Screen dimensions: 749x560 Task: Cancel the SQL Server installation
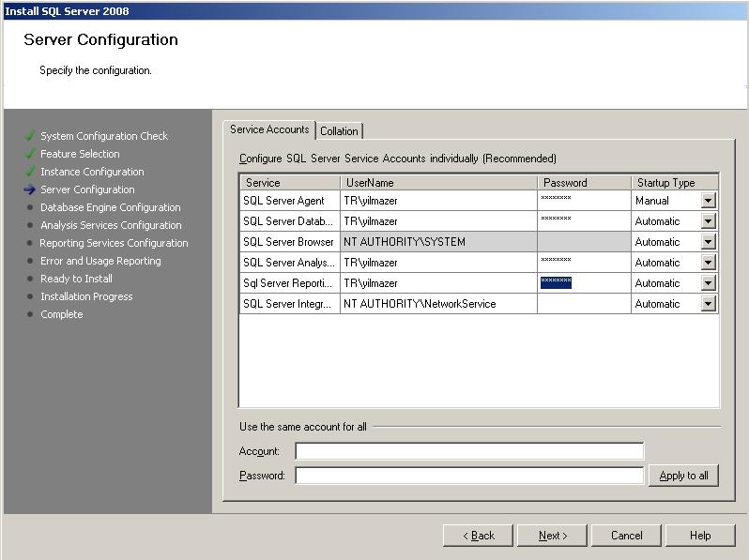(626, 536)
